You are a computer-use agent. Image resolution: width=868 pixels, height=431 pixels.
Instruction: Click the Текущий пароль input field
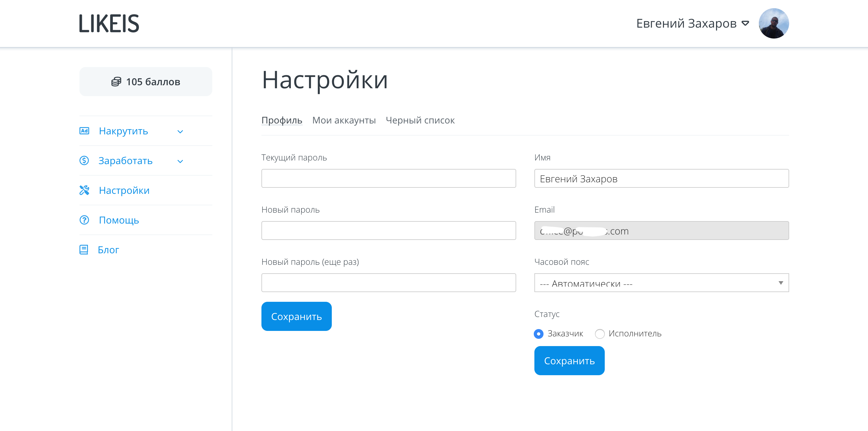388,178
